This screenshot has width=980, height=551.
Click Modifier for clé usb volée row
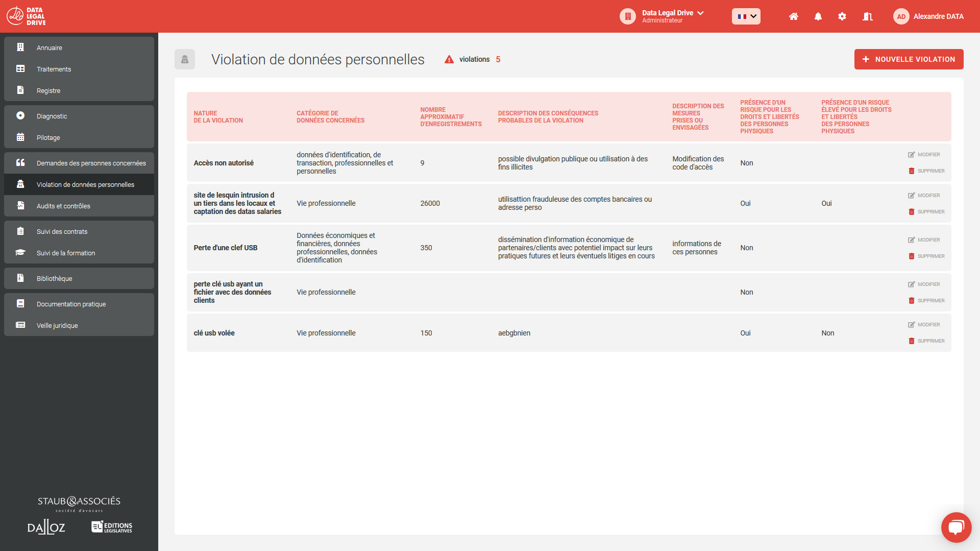click(924, 325)
